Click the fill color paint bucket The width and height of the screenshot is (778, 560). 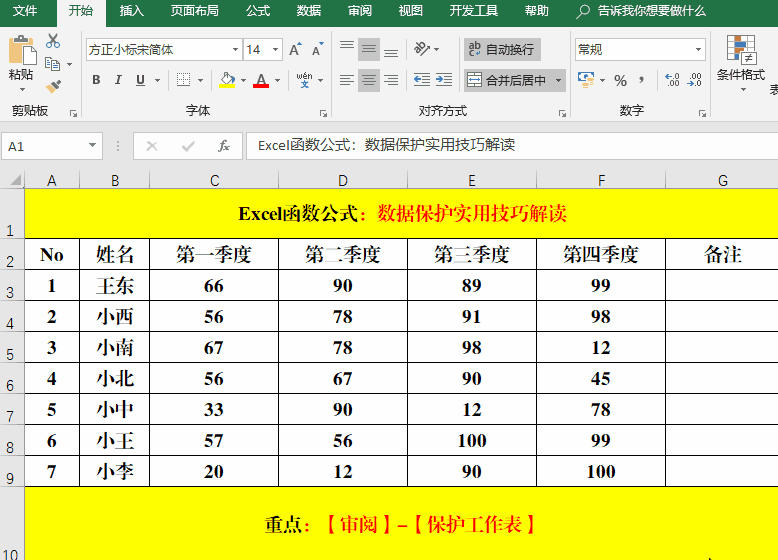pyautogui.click(x=227, y=80)
